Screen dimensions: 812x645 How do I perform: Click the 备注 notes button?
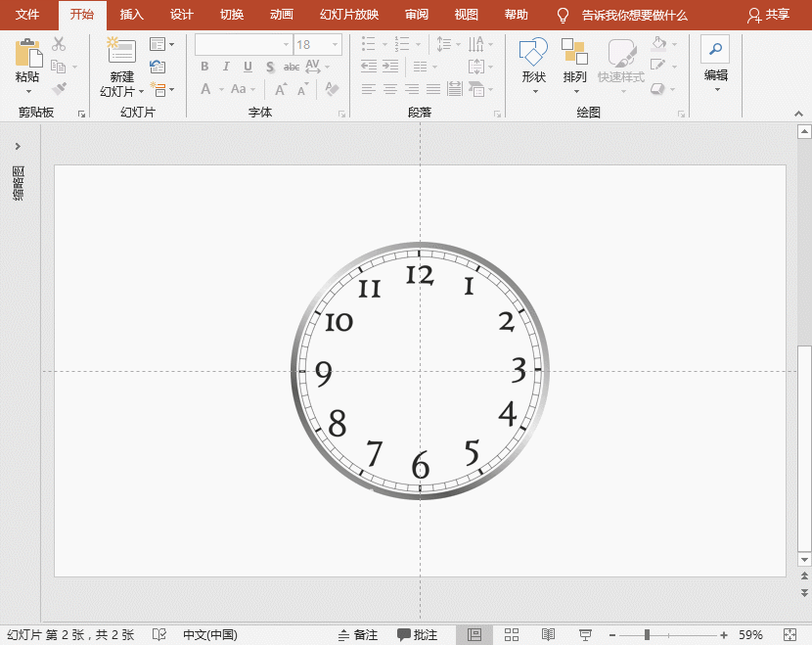358,634
